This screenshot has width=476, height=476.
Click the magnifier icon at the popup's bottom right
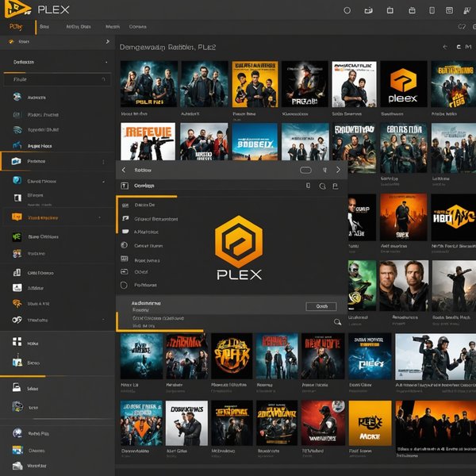337,322
